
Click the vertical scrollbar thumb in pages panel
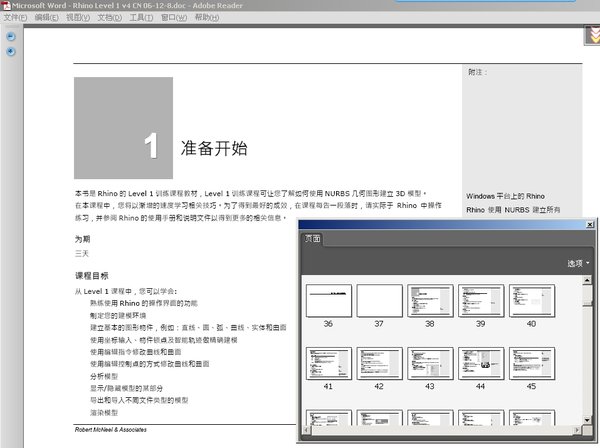pyautogui.click(x=587, y=295)
